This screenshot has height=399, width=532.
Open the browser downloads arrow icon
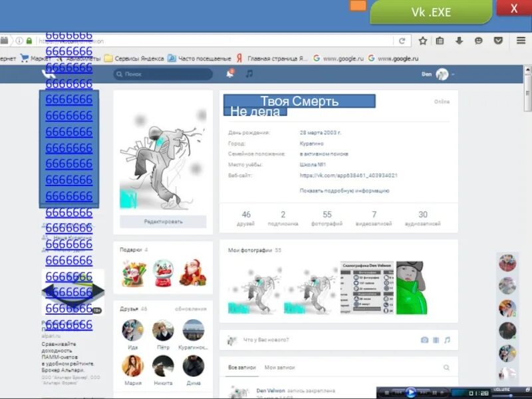click(x=459, y=41)
